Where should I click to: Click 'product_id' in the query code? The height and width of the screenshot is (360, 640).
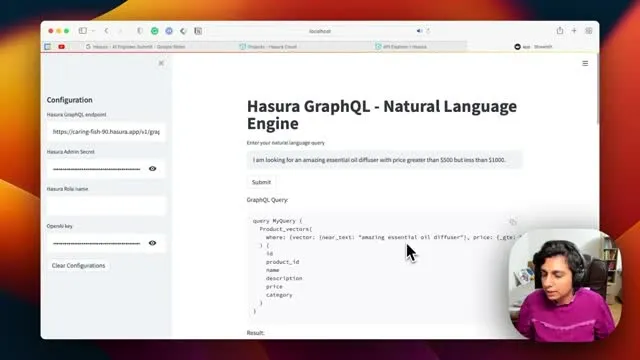[x=282, y=262]
